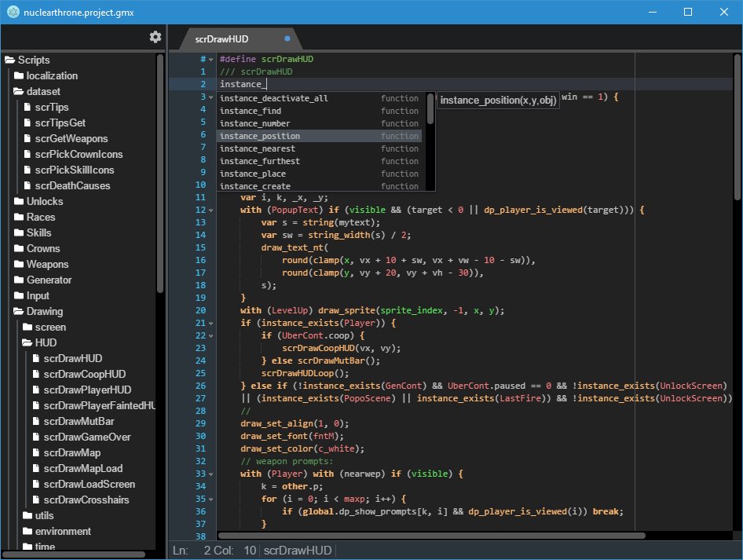Viewport: 743px width, 560px height.
Task: Fold code block at line 12
Action: pyautogui.click(x=210, y=210)
